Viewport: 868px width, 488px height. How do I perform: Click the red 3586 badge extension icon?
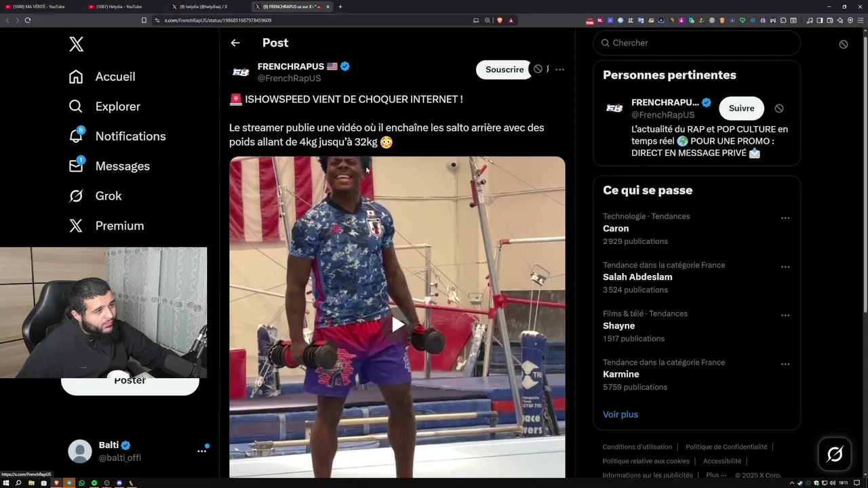coord(590,21)
